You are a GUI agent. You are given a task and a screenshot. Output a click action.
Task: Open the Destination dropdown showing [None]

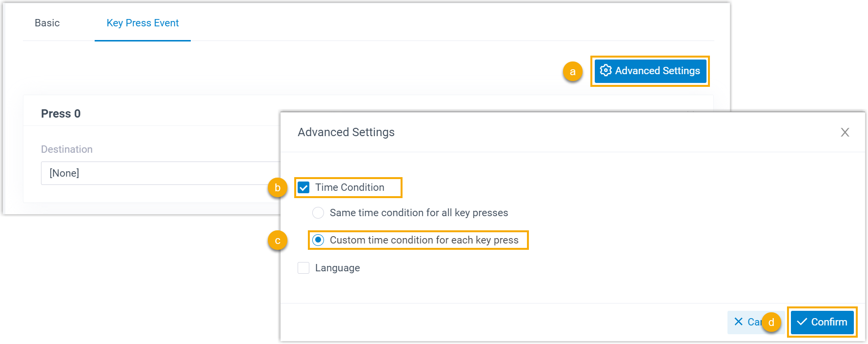coord(161,173)
